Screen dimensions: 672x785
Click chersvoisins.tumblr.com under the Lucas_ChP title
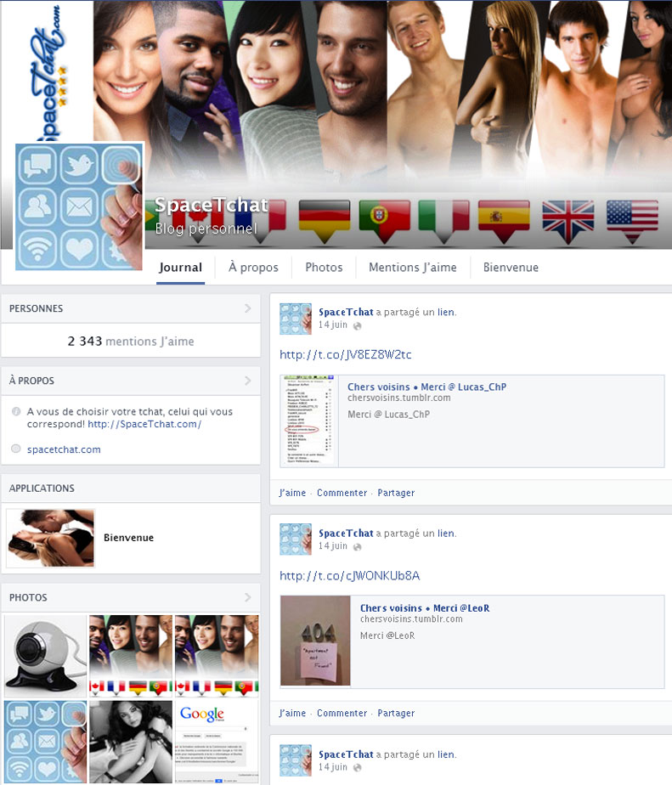[x=399, y=398]
